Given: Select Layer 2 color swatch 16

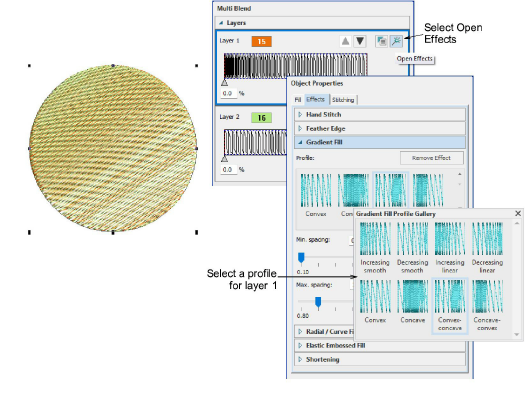Looking at the screenshot, I should pos(261,118).
